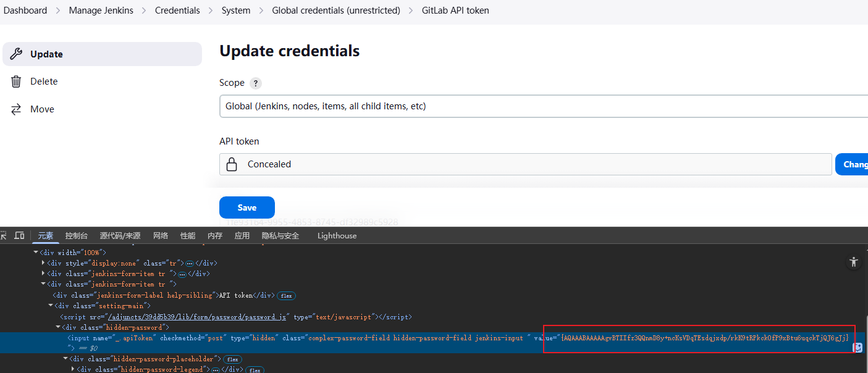Expand the first collapsed jenkins-form-item div
The image size is (868, 373).
[43, 274]
